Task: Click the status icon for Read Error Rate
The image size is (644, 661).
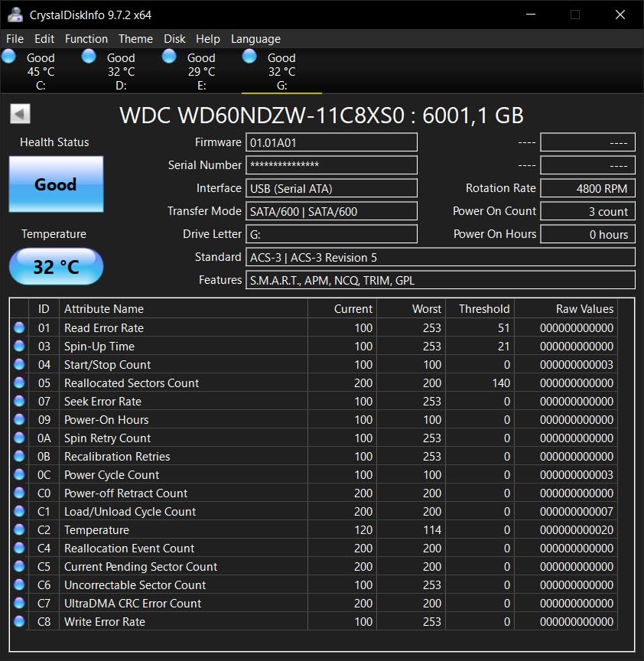Action: tap(19, 327)
